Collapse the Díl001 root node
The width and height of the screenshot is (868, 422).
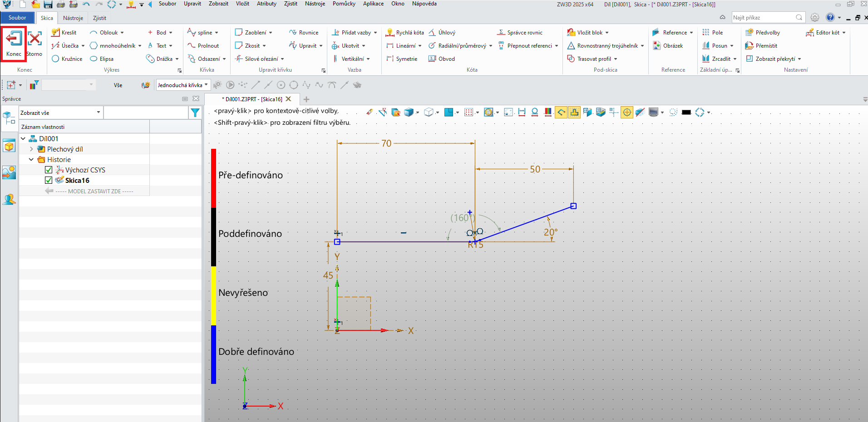click(x=23, y=138)
